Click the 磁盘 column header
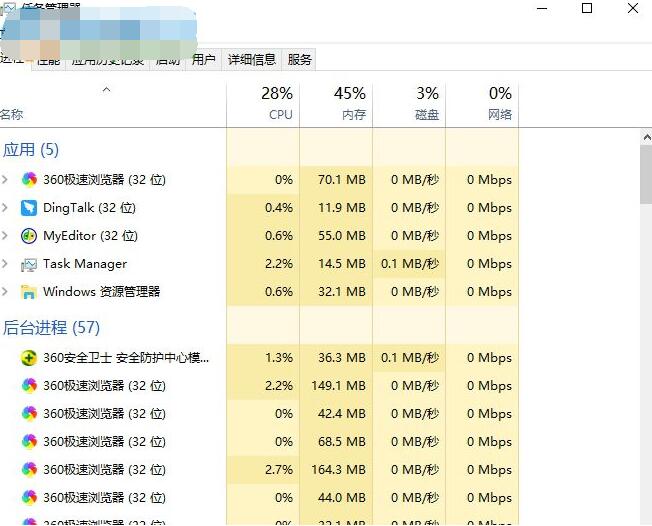The height and width of the screenshot is (526, 652). point(409,104)
